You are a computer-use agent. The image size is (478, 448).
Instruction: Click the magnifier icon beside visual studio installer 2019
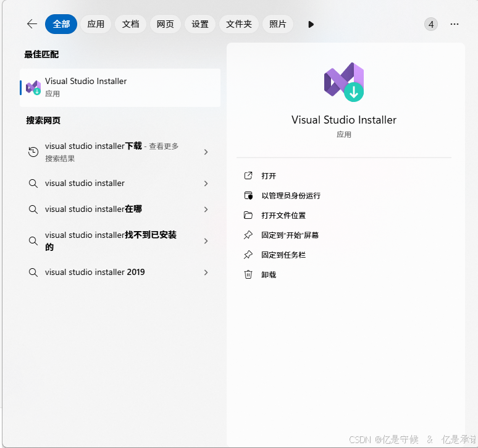coord(33,273)
